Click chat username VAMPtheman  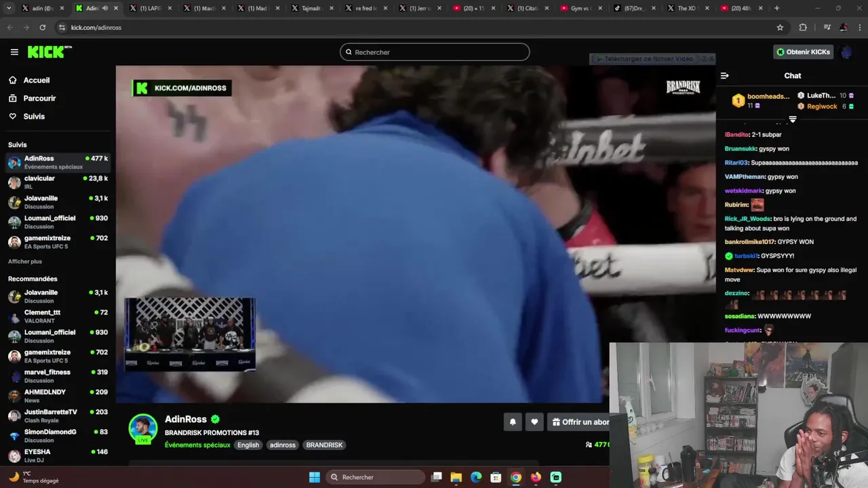[x=745, y=177]
